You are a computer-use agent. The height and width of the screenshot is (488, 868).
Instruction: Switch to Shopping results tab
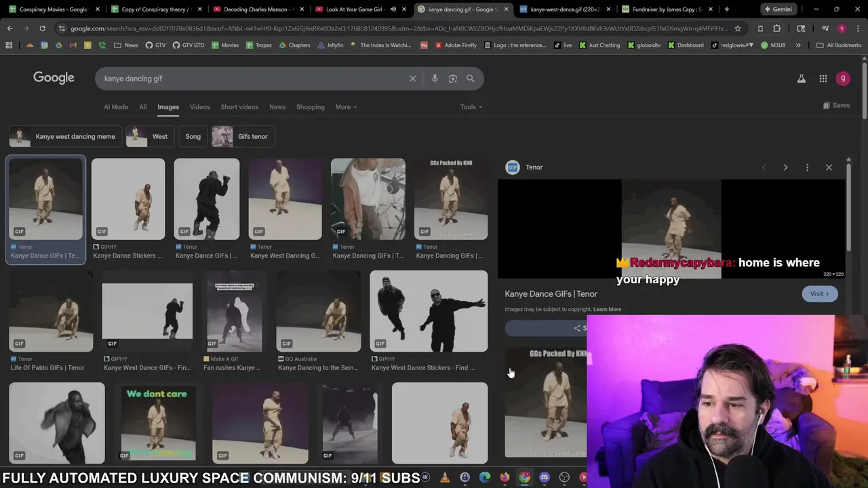311,107
